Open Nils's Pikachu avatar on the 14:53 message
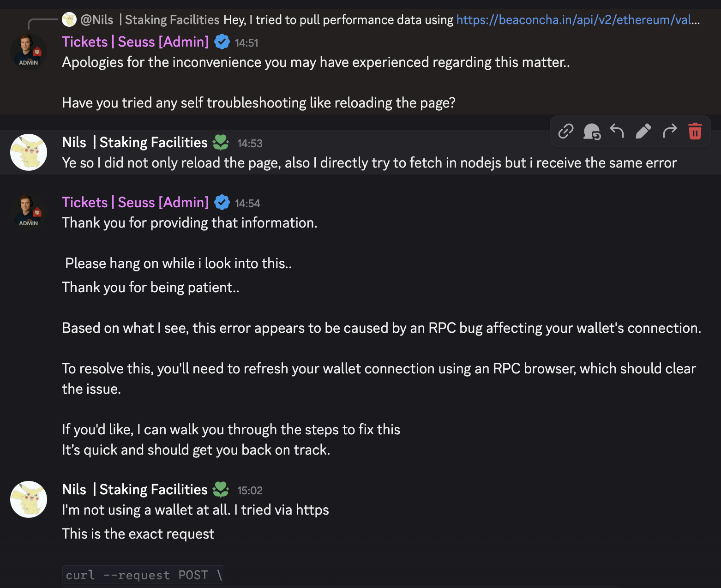Viewport: 721px width, 588px height. tap(29, 152)
